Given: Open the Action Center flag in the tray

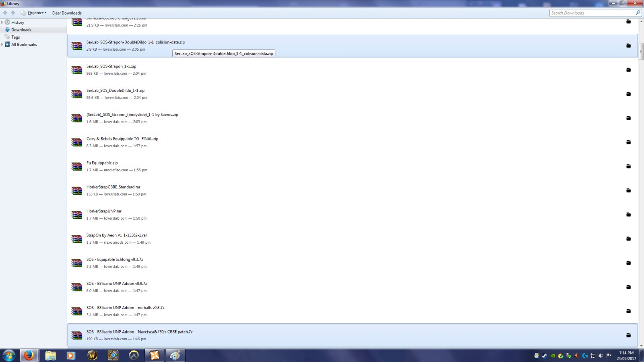Looking at the screenshot, I should 609,355.
